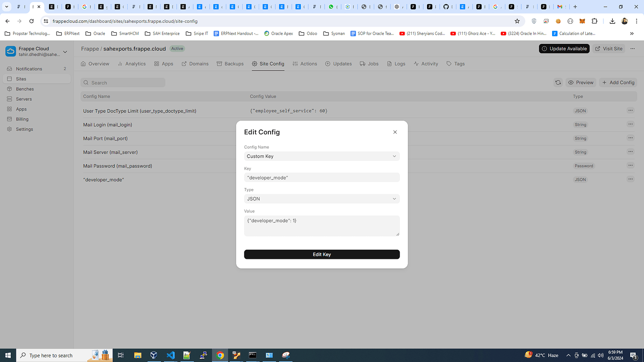Viewport: 644px width, 362px height.
Task: Open the options menu on the developer_mode row
Action: pos(630,179)
